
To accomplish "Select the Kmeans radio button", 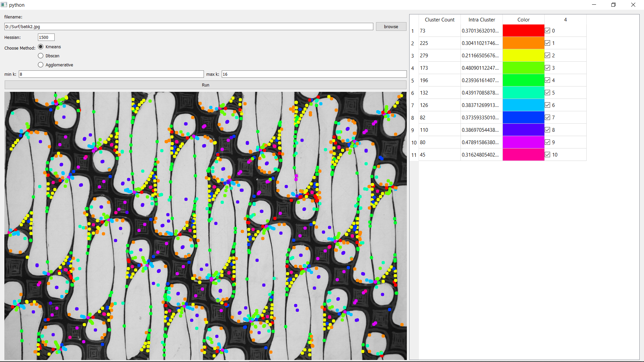I will pos(41,47).
